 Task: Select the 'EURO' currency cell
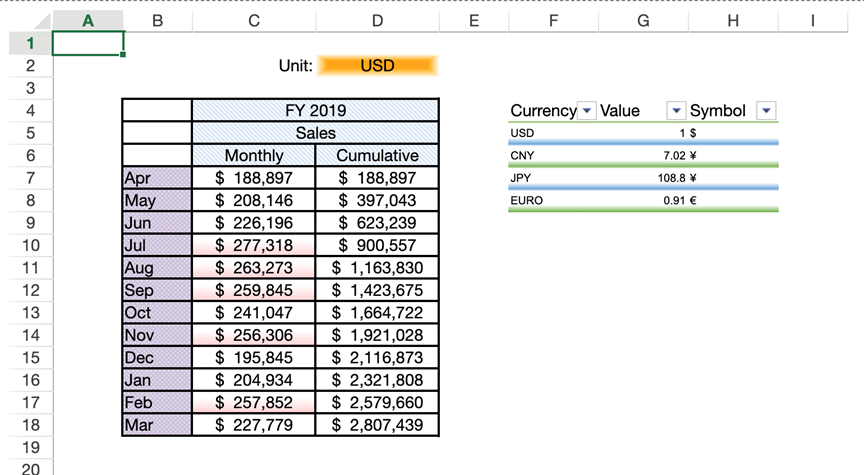pos(553,201)
